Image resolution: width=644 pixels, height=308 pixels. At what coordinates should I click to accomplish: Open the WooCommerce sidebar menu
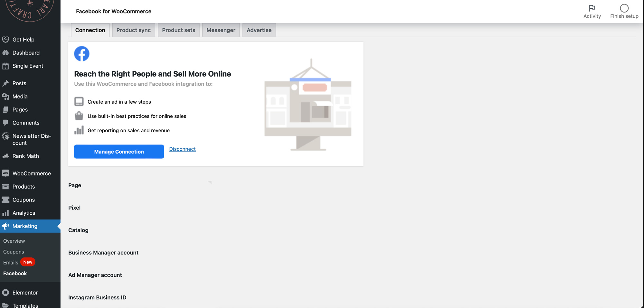[32, 173]
